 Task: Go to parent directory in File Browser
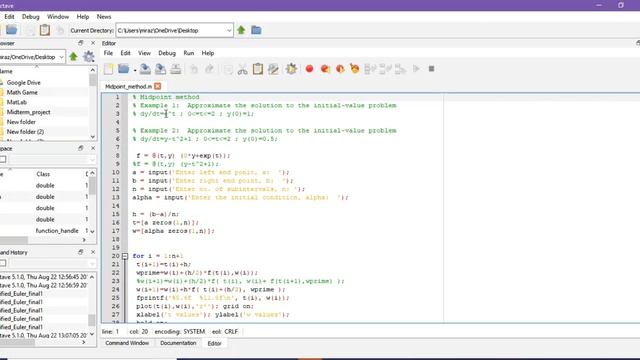73,57
